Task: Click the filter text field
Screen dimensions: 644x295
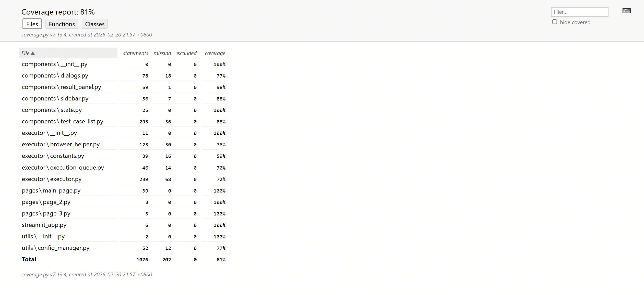Action: point(579,12)
